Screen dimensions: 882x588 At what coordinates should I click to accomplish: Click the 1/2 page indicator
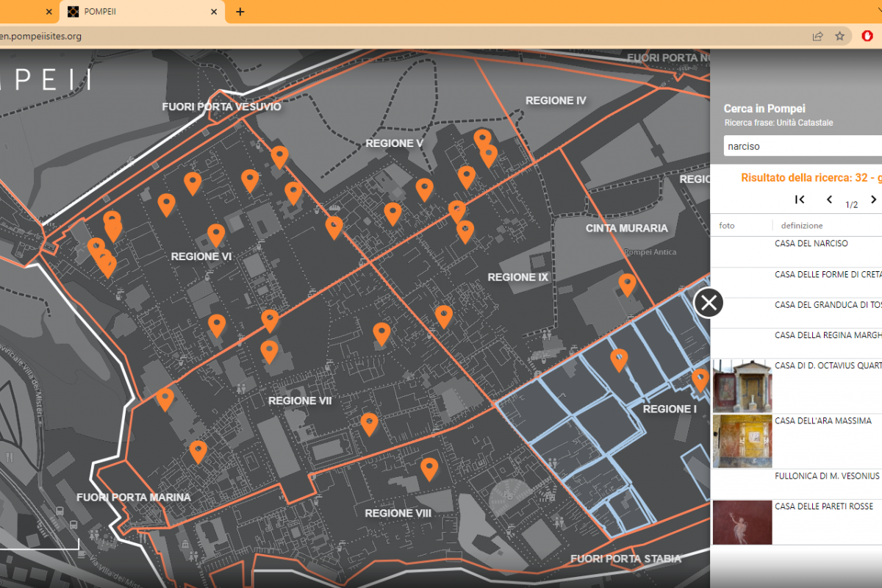[852, 204]
